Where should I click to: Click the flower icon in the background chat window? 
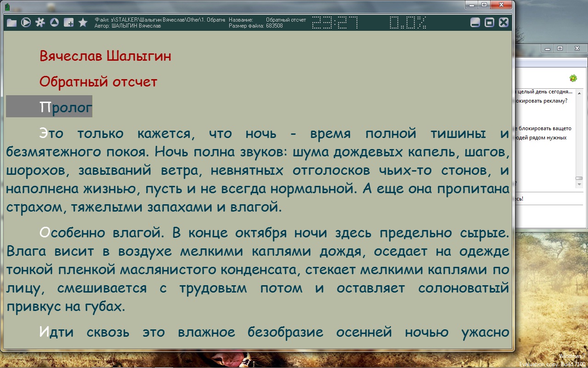click(573, 78)
